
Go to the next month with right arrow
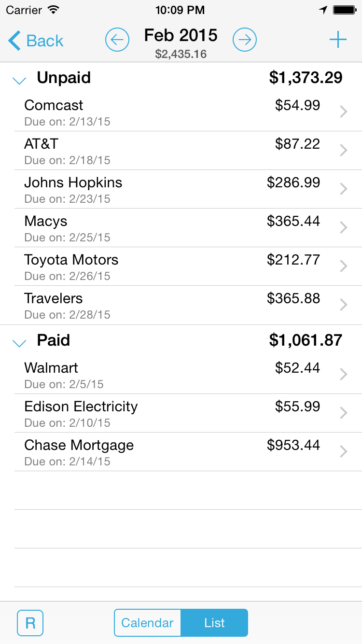coord(245,40)
